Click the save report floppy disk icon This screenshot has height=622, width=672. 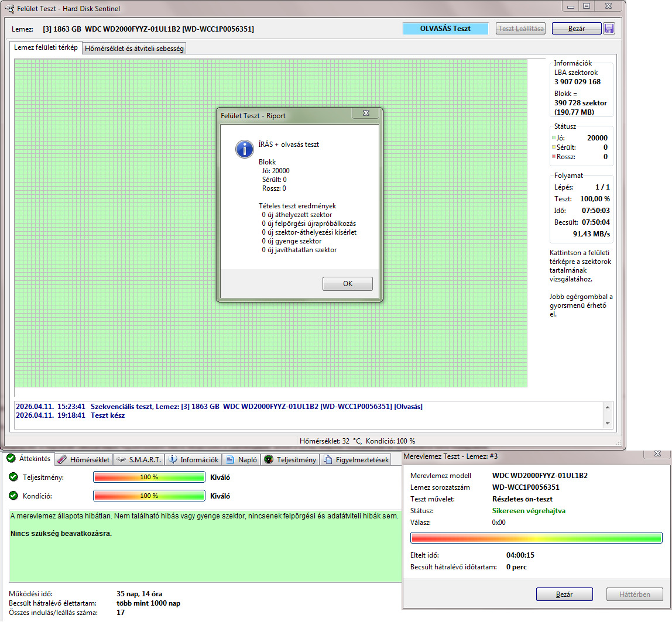(x=609, y=29)
